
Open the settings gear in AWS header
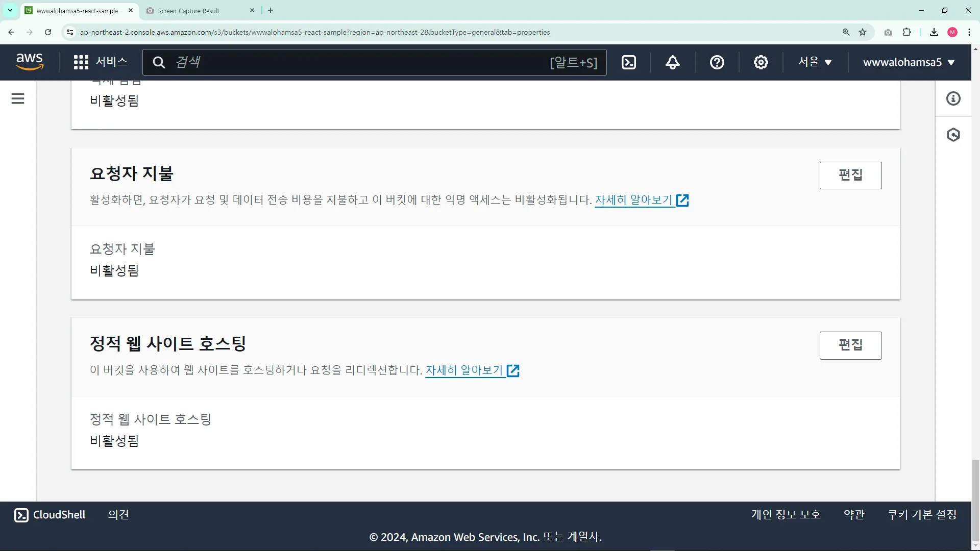click(761, 62)
